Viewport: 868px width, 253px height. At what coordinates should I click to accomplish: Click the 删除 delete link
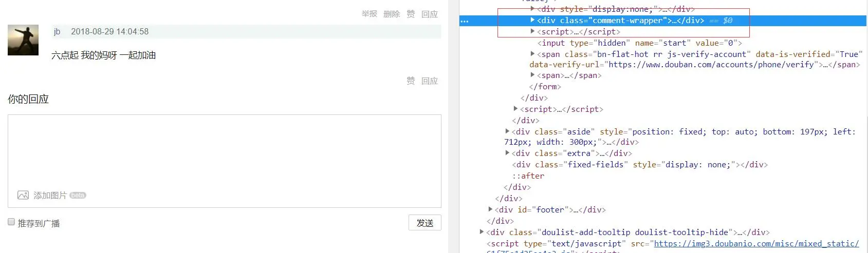[x=392, y=14]
